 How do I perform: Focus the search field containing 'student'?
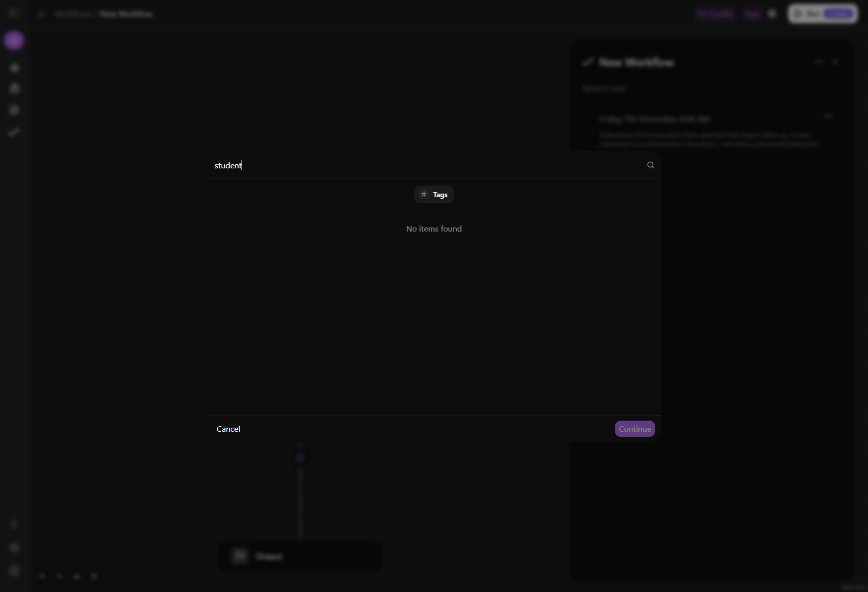tap(427, 165)
